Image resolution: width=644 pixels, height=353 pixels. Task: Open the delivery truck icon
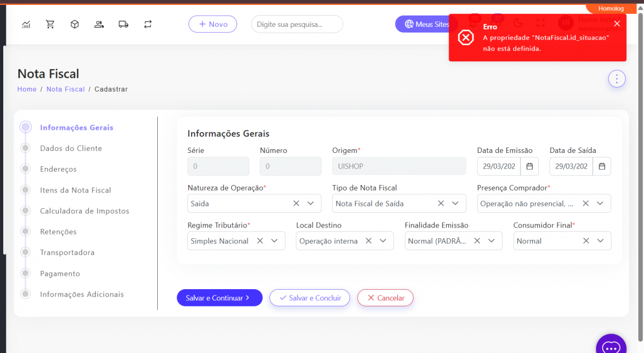(x=123, y=24)
